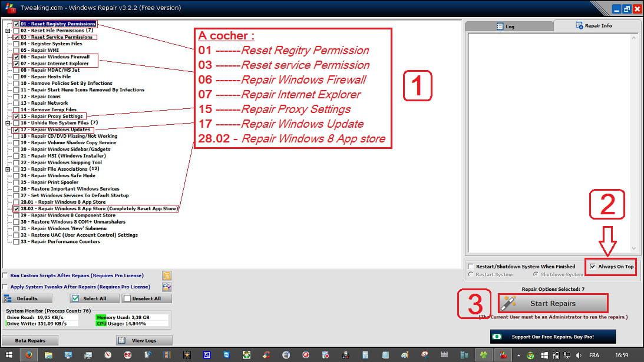Check Run Custom Scripts After Repairs

click(x=5, y=275)
